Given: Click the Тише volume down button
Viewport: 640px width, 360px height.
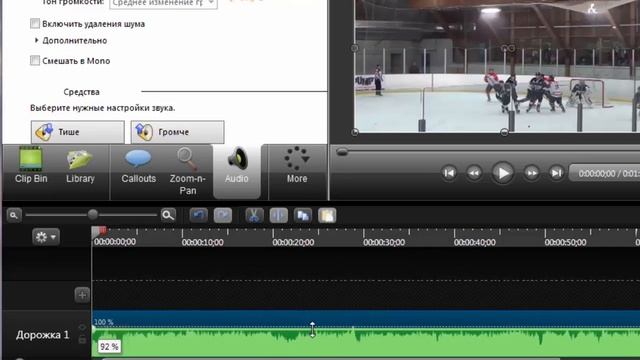Looking at the screenshot, I should (x=78, y=132).
